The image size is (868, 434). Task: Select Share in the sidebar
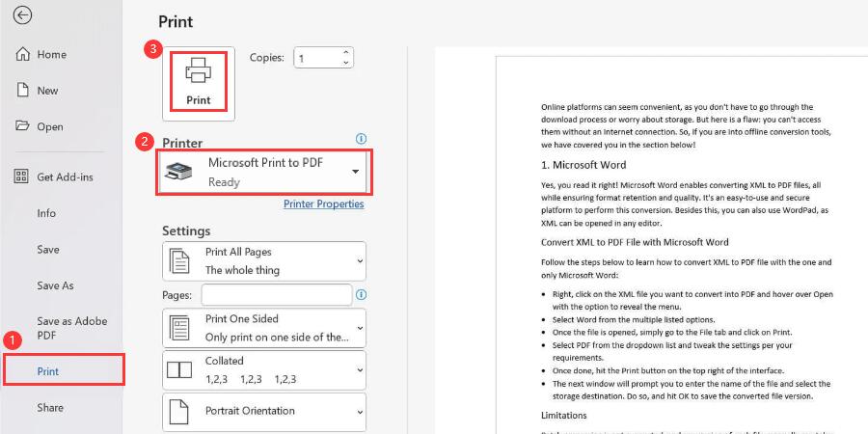pyautogui.click(x=50, y=407)
